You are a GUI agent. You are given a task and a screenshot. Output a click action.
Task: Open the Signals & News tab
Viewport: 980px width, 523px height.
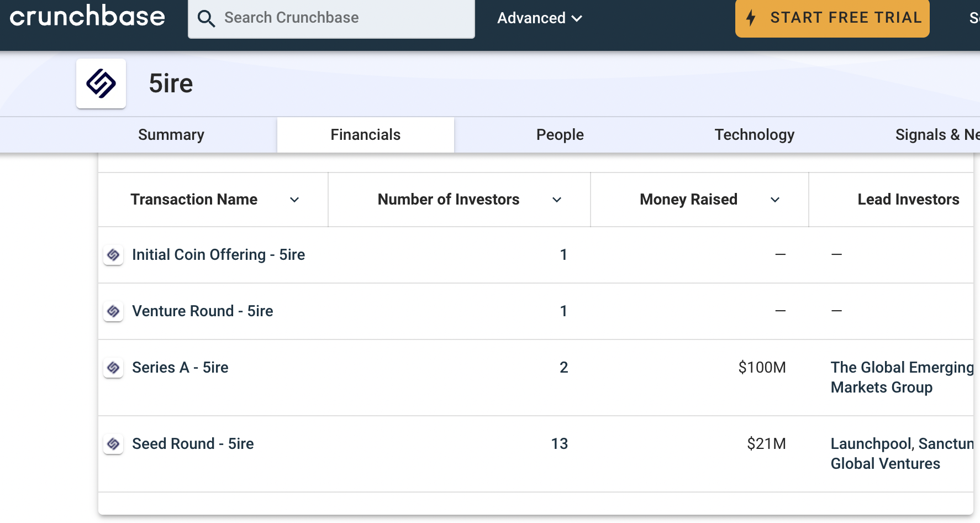pos(937,135)
